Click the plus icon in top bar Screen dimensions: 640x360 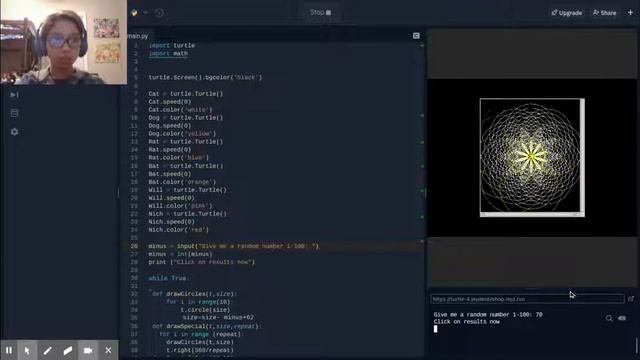630,13
